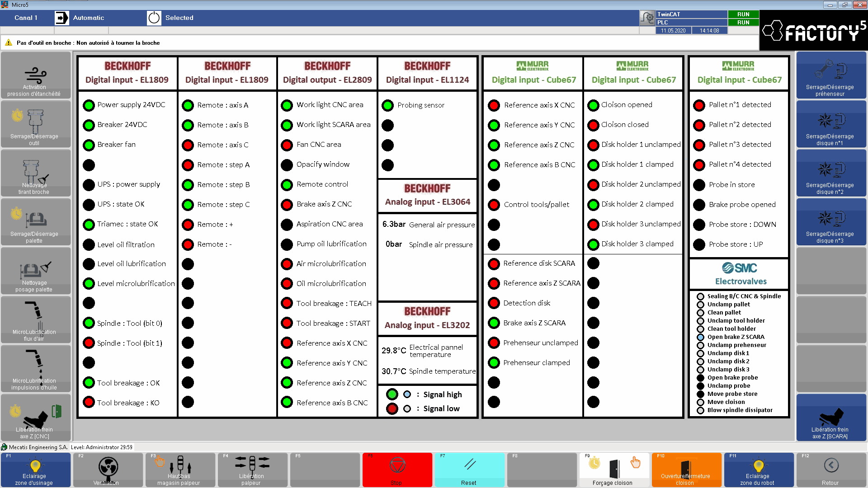Viewport: 868px width, 488px height.
Task: Activate MicroLubrification flux d'air
Action: coord(35,320)
